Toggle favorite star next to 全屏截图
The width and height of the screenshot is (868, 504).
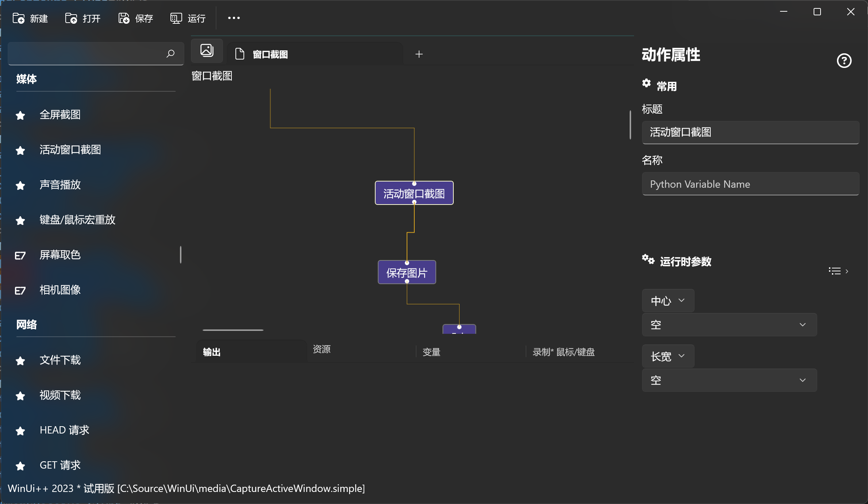pyautogui.click(x=20, y=115)
